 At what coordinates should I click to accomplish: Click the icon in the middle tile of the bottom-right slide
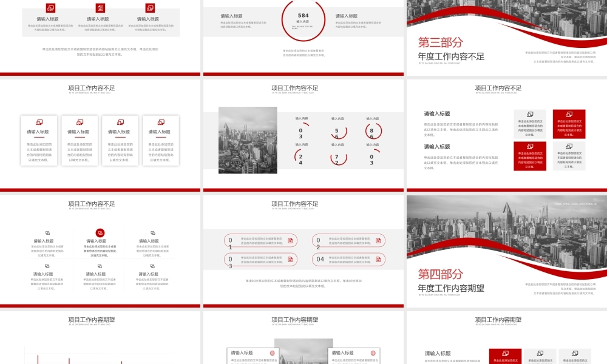click(x=540, y=354)
